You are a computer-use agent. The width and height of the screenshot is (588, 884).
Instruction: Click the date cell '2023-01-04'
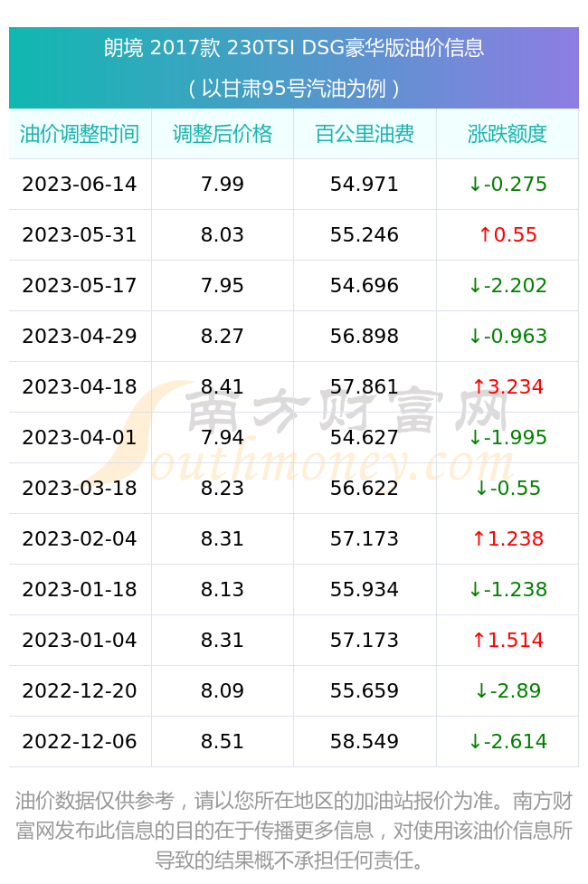[80, 641]
